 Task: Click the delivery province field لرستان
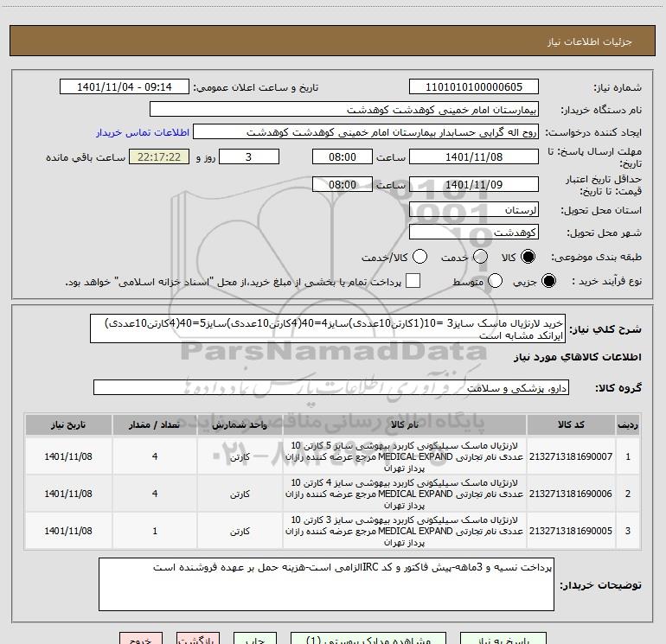click(474, 210)
